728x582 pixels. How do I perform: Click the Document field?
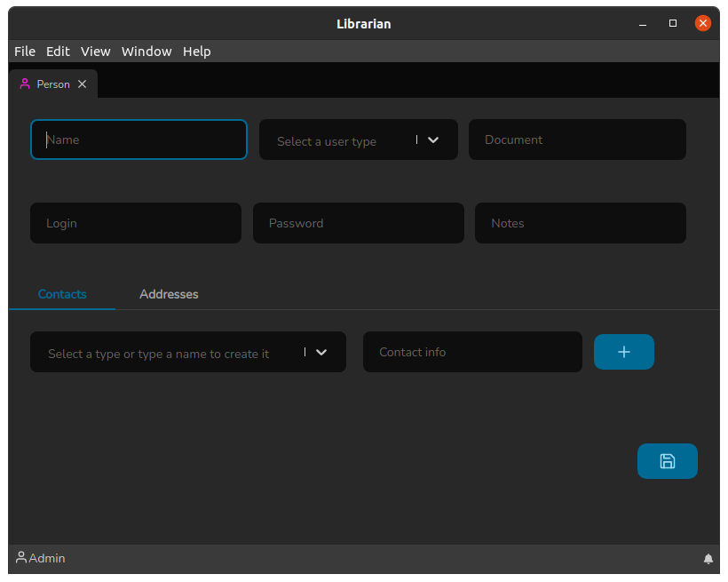click(577, 140)
